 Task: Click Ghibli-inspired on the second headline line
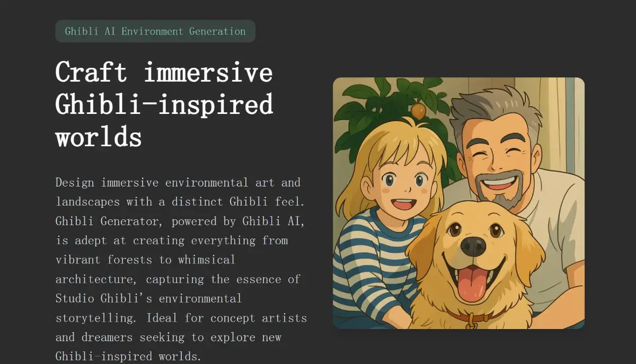pos(164,105)
